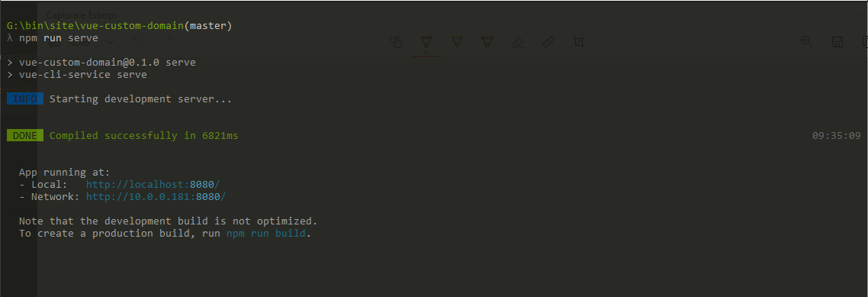Open the Network http://10.0.0.181:8080/ link
This screenshot has width=868, height=297.
[156, 197]
